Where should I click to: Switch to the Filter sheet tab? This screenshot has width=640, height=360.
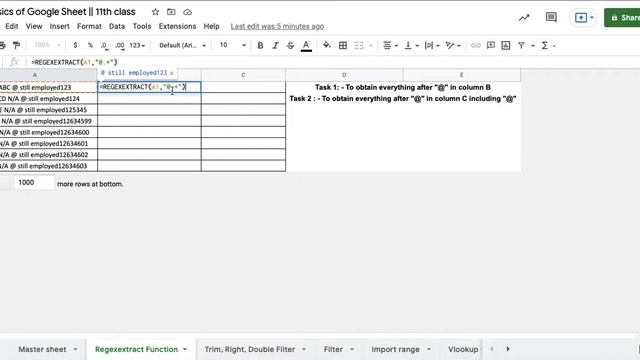point(333,349)
